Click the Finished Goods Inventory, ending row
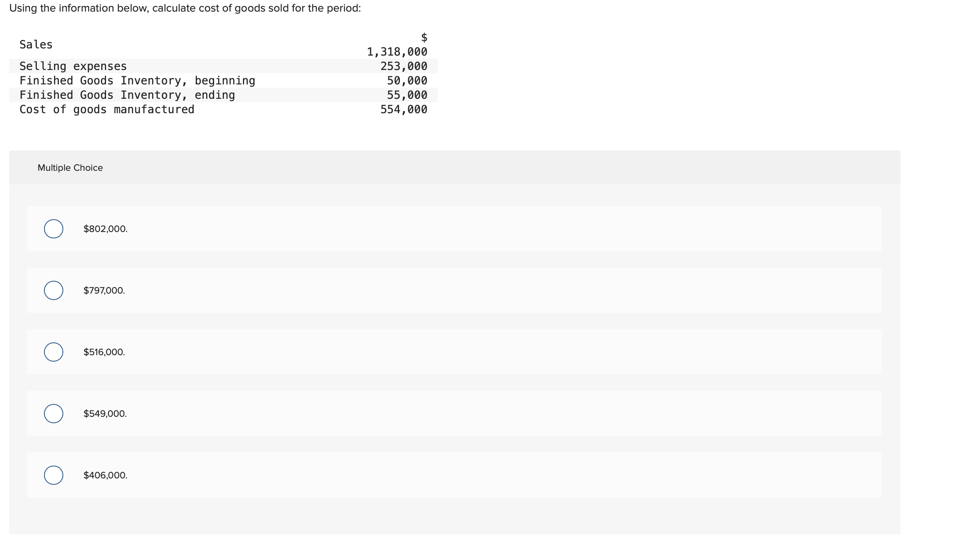 coord(127,95)
